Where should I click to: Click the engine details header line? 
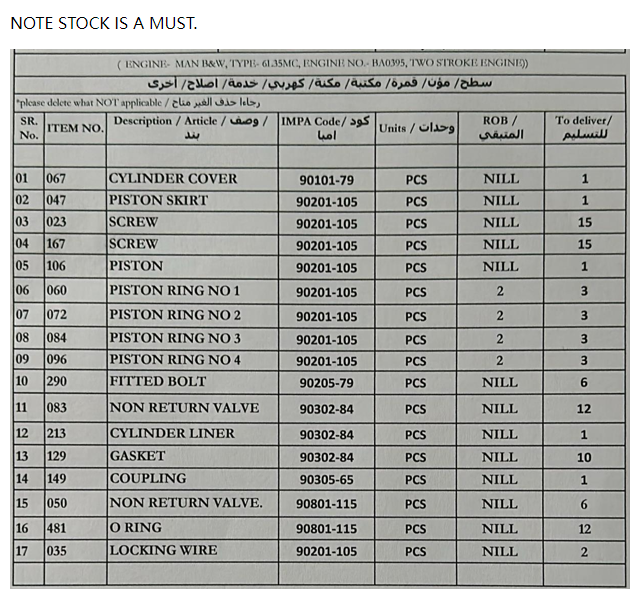323,64
